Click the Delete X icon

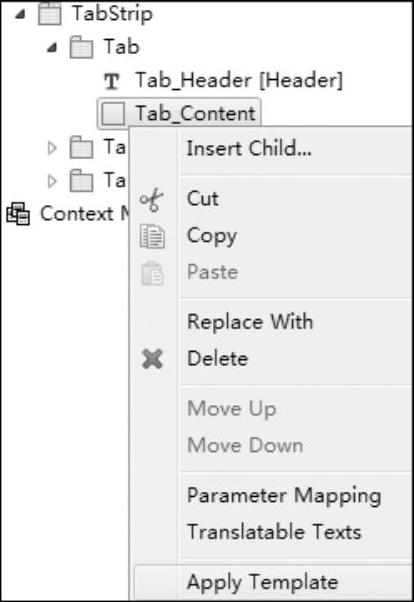pyautogui.click(x=152, y=359)
